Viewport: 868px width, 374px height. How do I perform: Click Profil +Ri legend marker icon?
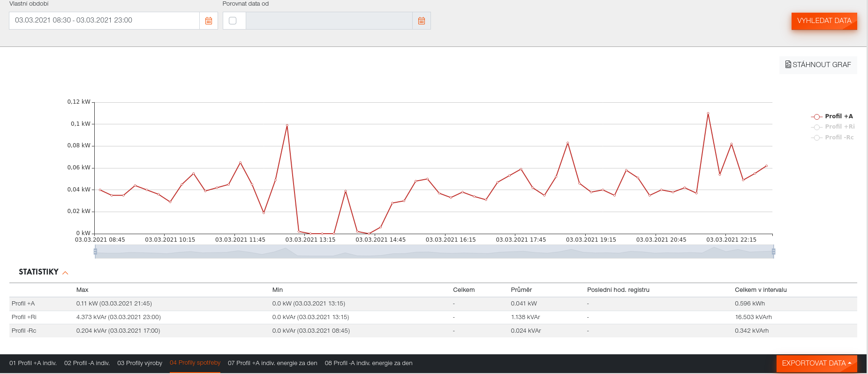[x=816, y=127]
